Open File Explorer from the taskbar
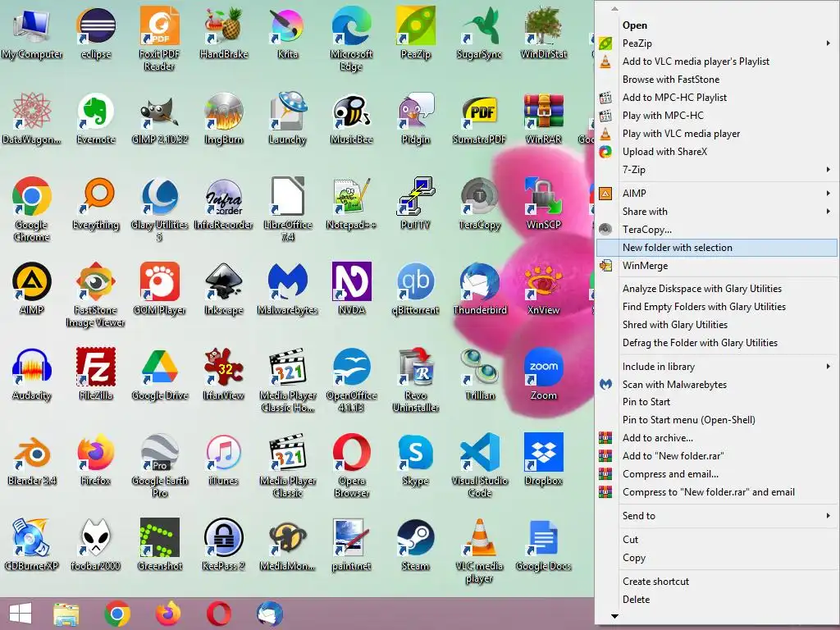The width and height of the screenshot is (840, 630). click(x=66, y=614)
